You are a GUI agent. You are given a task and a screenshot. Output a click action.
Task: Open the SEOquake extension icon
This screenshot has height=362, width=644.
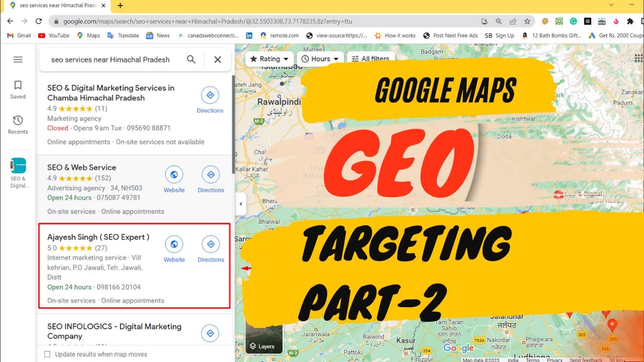pyautogui.click(x=545, y=21)
